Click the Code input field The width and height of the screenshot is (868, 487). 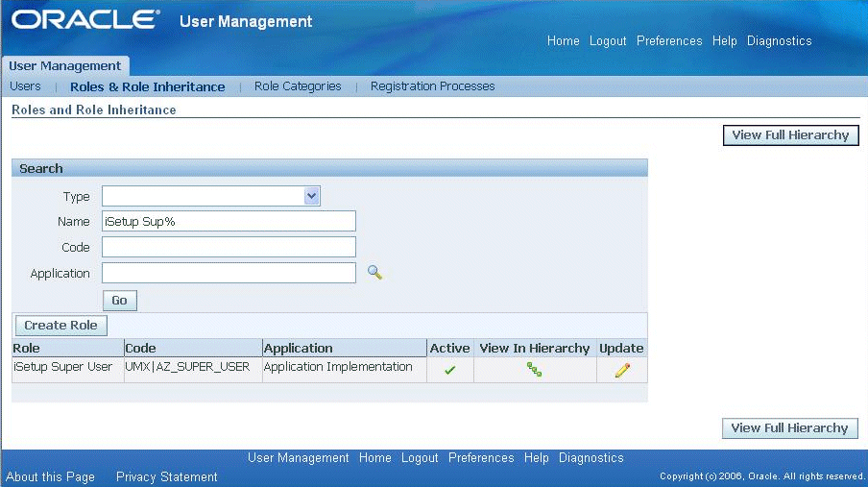(x=229, y=247)
